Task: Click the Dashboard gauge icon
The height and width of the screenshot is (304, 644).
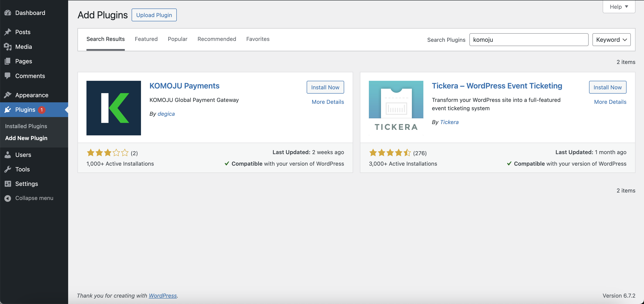Action: [x=8, y=13]
